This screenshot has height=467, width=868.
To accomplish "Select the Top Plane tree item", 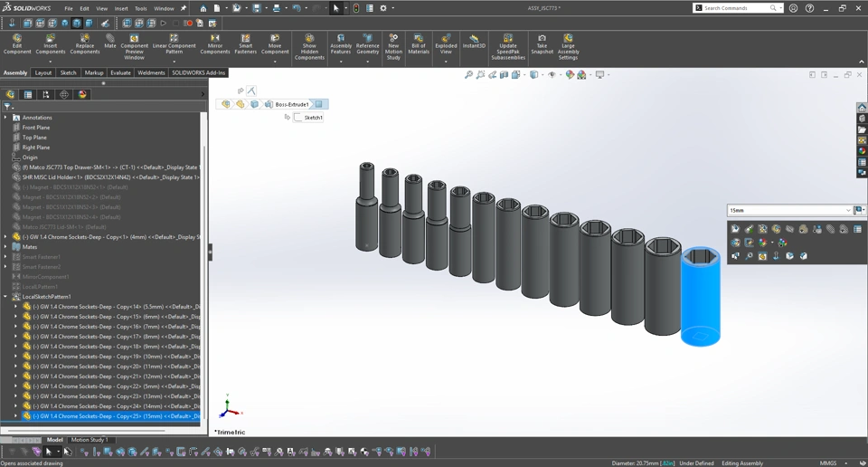I will (34, 138).
